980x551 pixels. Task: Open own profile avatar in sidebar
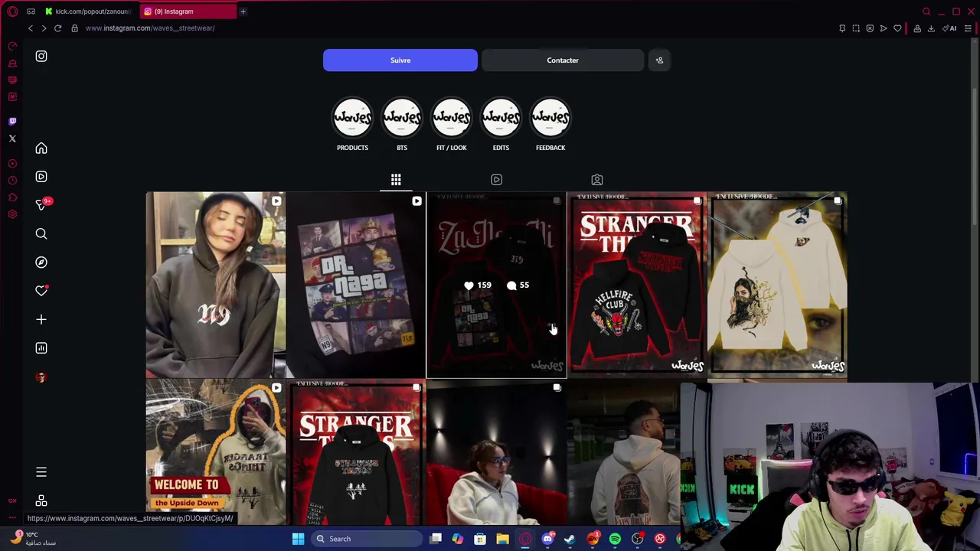[x=41, y=377]
